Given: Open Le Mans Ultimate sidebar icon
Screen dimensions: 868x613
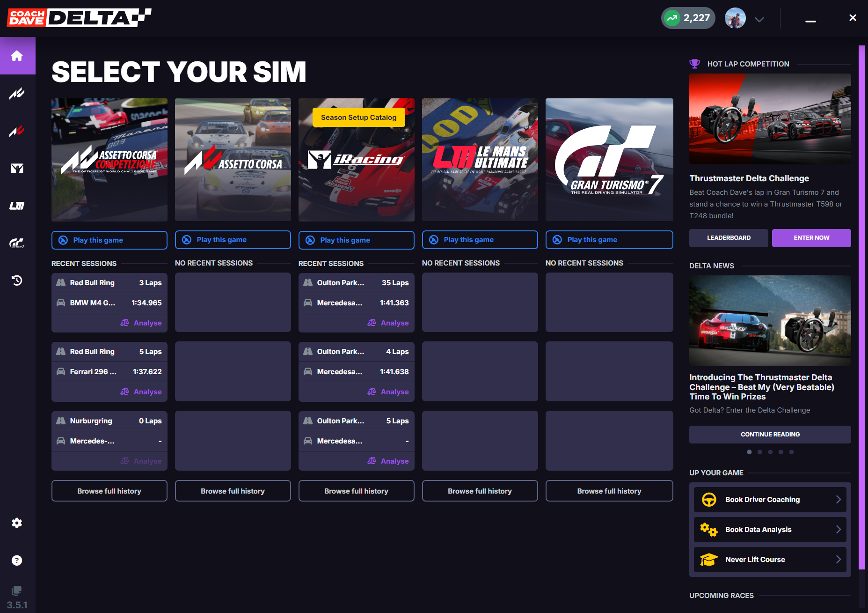Looking at the screenshot, I should [17, 206].
